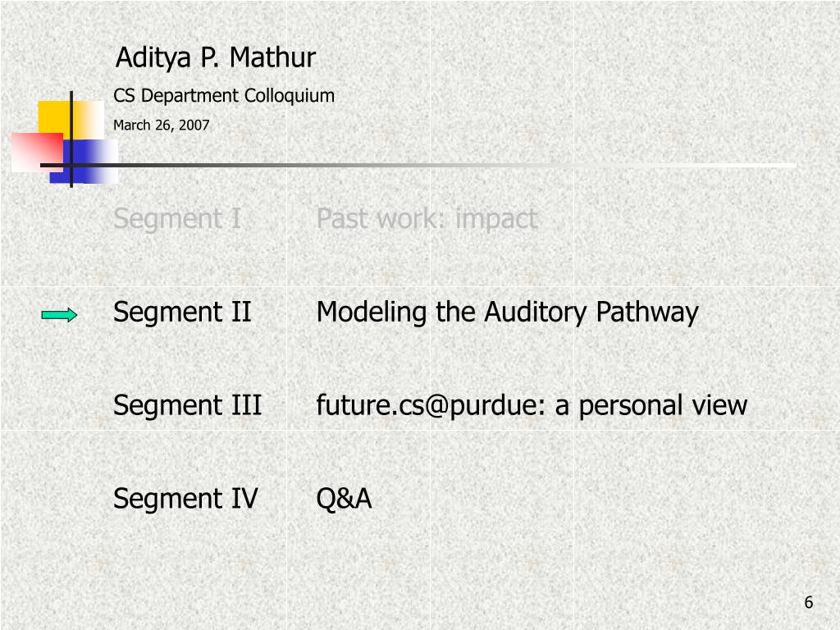Click the yellow square in the logo
This screenshot has height=630, width=840.
tap(71, 121)
